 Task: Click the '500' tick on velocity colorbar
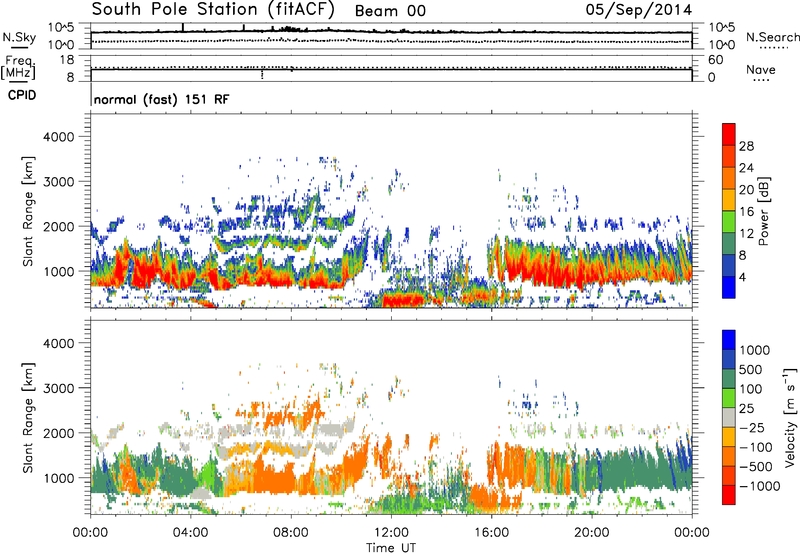pyautogui.click(x=751, y=369)
